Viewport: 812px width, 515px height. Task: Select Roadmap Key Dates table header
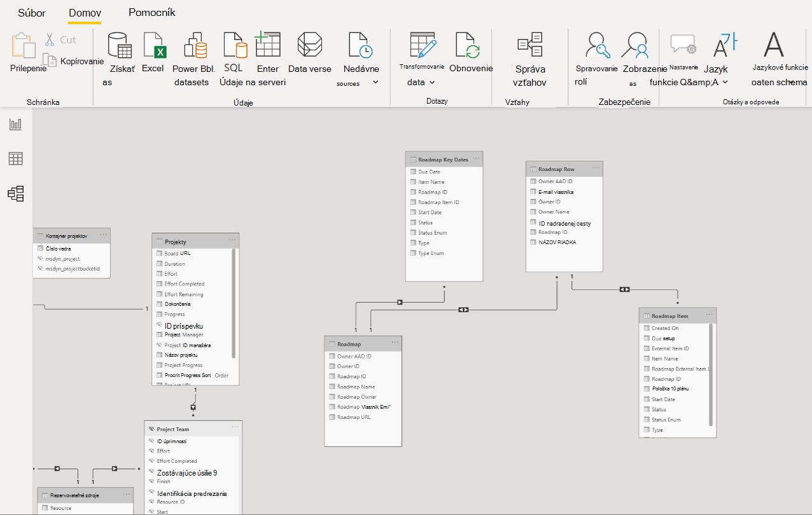[444, 159]
